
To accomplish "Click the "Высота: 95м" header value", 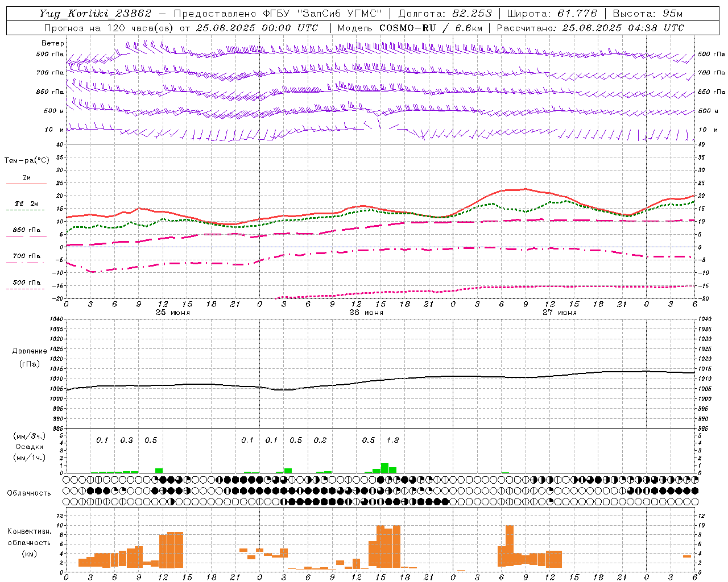I will (647, 14).
